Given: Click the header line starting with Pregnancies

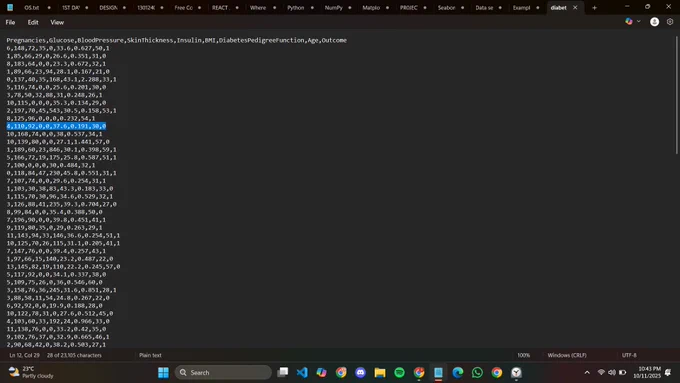Looking at the screenshot, I should 176,40.
